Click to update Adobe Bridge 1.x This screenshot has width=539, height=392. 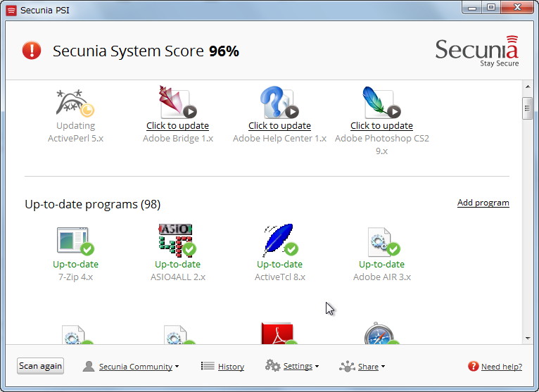tap(177, 125)
